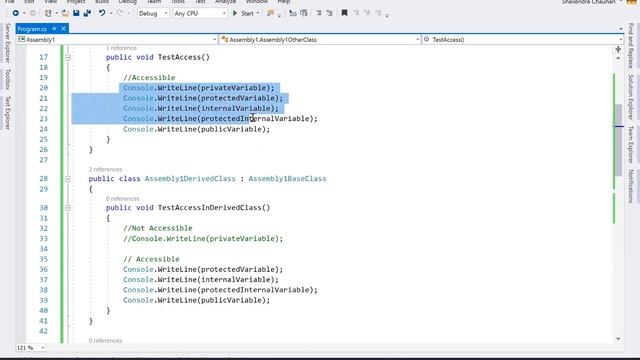This screenshot has width=640, height=360.
Task: Click the '1 reference' CodeLens link
Action: (x=121, y=48)
